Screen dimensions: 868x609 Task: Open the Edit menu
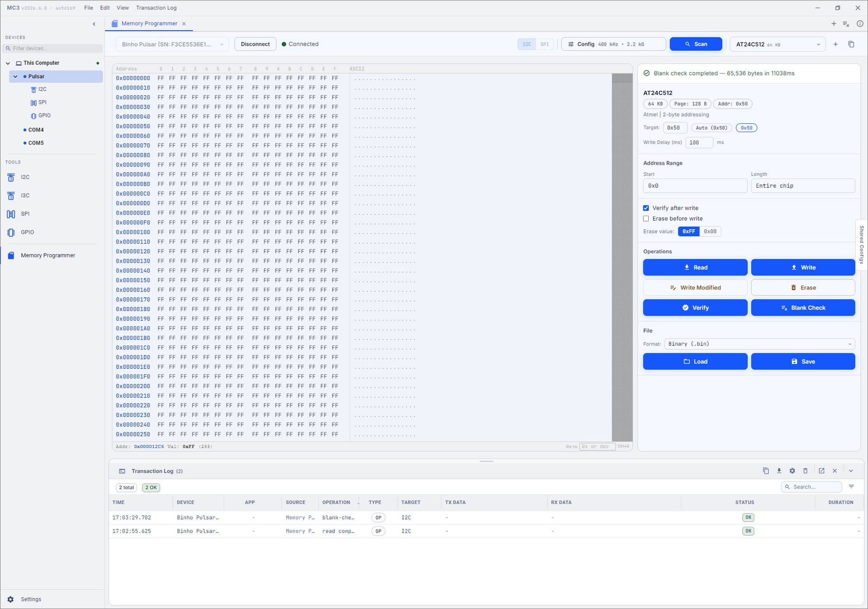[x=105, y=8]
